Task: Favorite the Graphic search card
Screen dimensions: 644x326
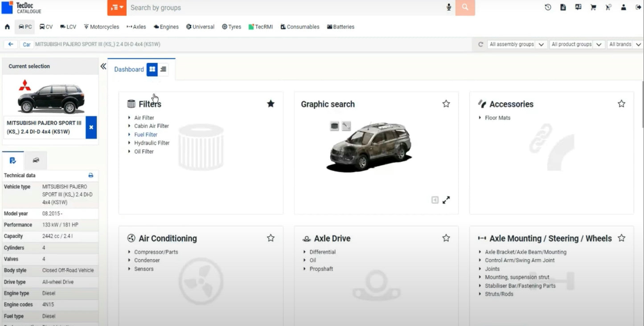Action: [x=446, y=104]
